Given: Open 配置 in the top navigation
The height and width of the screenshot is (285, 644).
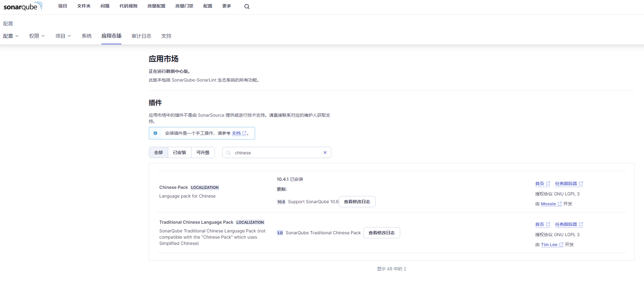Looking at the screenshot, I should [208, 6].
